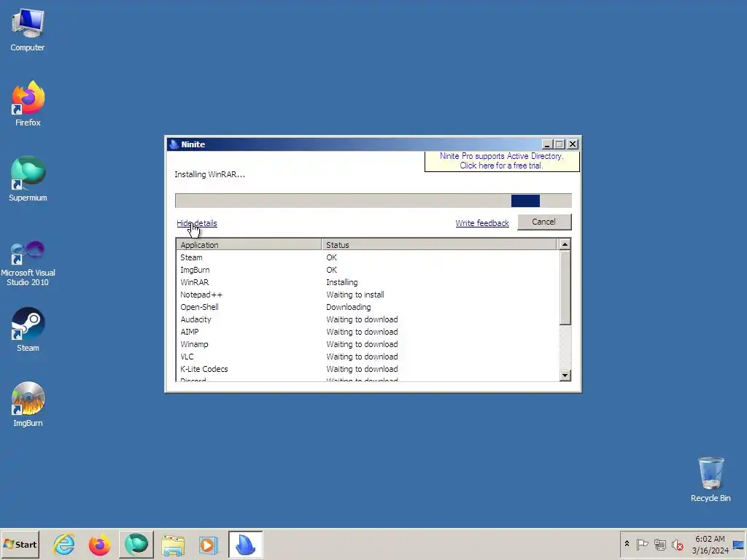Image resolution: width=747 pixels, height=560 pixels.
Task: Click the list scrollbar up arrow
Action: point(565,244)
